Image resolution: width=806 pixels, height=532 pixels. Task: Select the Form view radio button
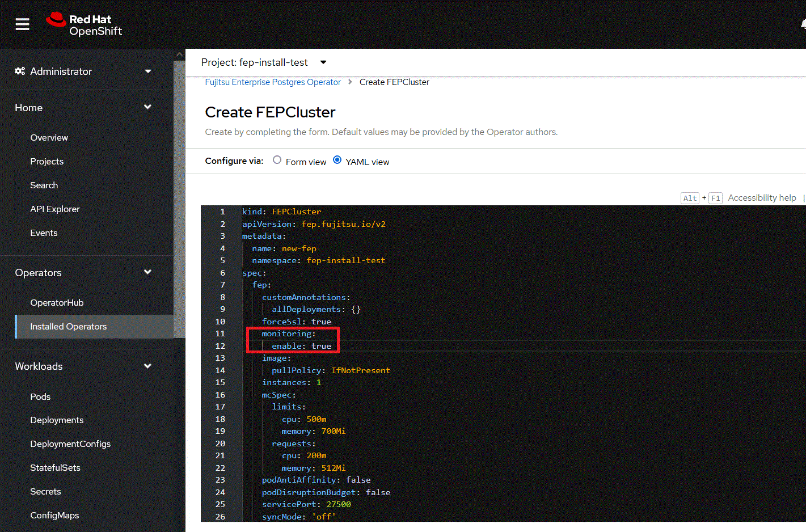(277, 160)
